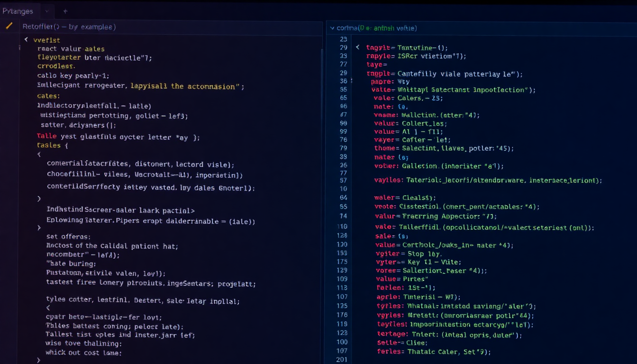Click line number 201 in right gutter
The height and width of the screenshot is (364, 637).
click(x=341, y=360)
